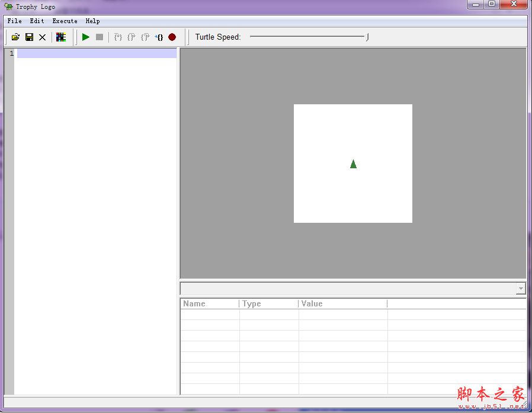532x413 pixels.
Task: Click the Value column header
Action: click(x=312, y=304)
